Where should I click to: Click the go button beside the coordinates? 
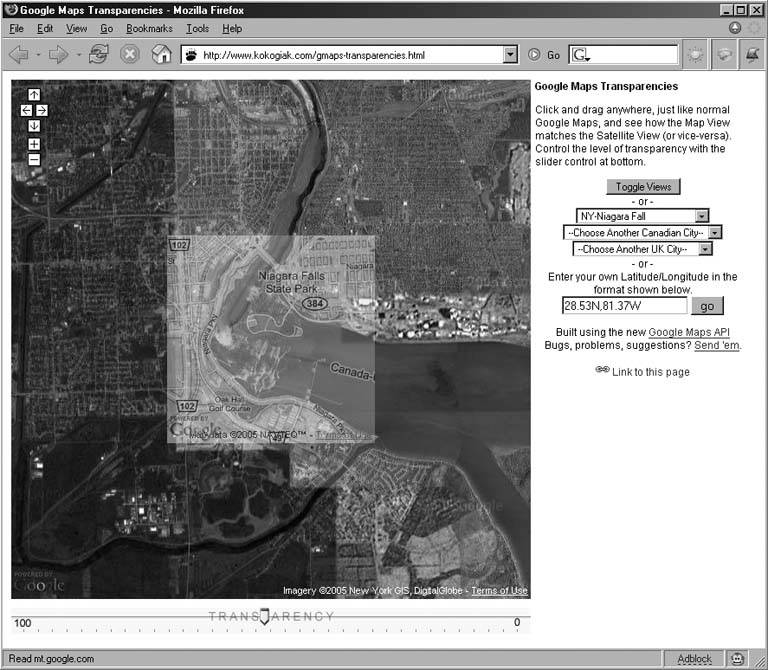706,306
